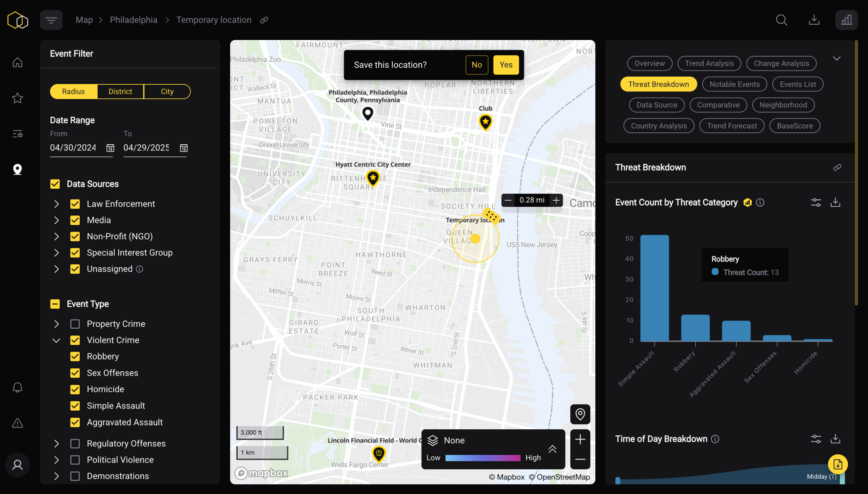Click the home icon in left sidebar
This screenshot has width=868, height=494.
tap(17, 62)
